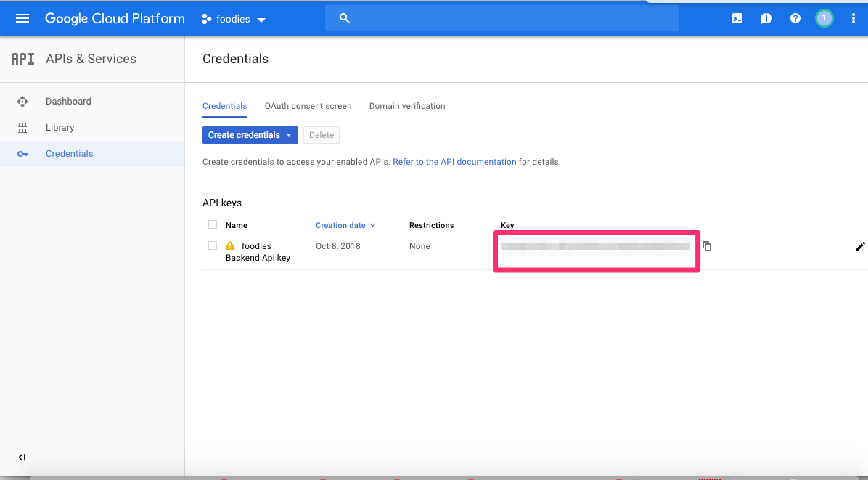
Task: Open the hamburger navigation menu
Action: (22, 18)
